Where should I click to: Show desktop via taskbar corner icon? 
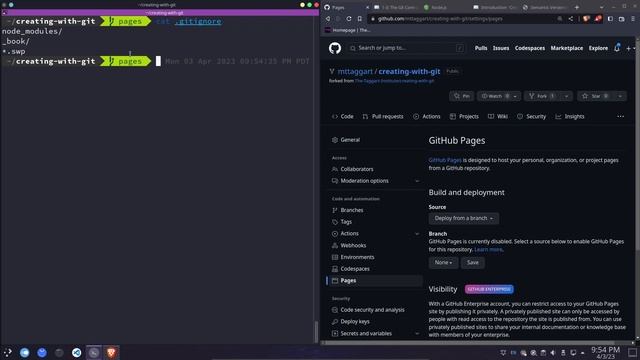click(x=632, y=353)
